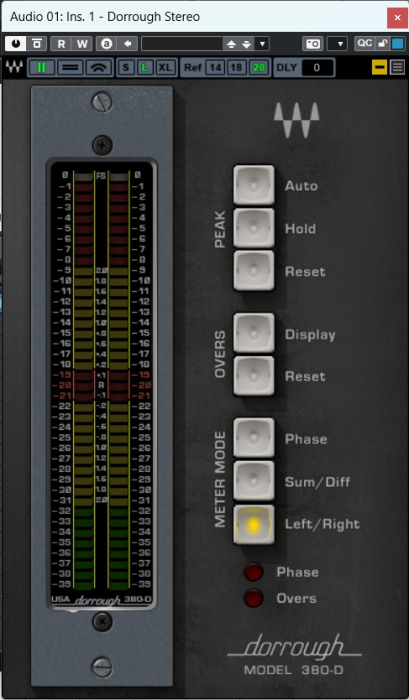Click the preset name field

pos(182,43)
